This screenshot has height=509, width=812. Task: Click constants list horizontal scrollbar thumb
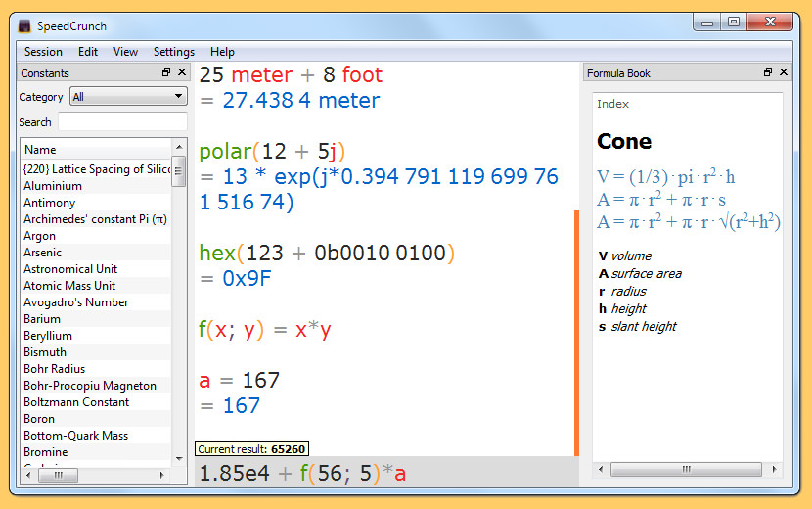(58, 475)
